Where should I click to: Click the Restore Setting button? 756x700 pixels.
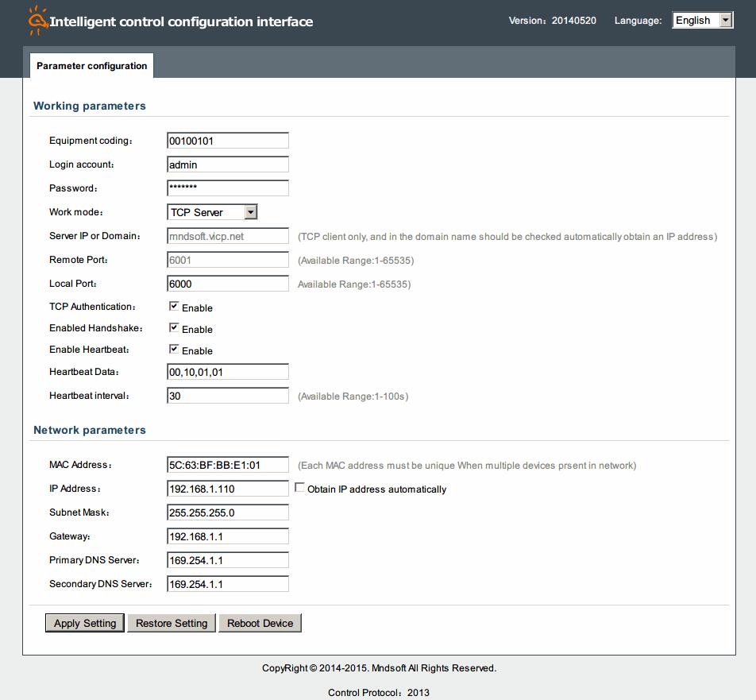172,623
